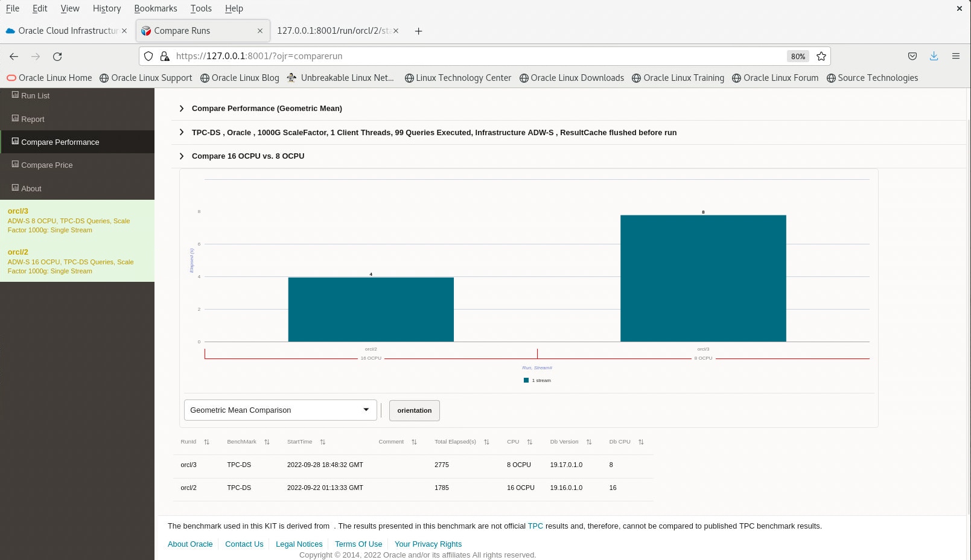
Task: Expand Compare Performance (Geometric Mean) section
Action: (182, 109)
